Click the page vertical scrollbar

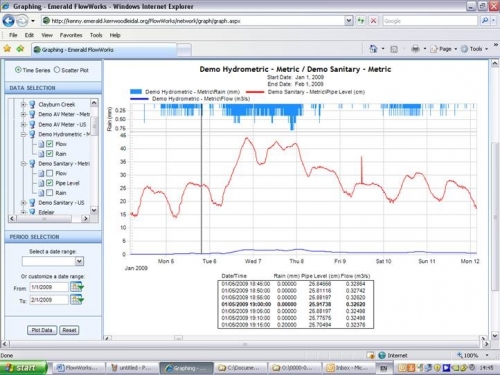(495, 217)
